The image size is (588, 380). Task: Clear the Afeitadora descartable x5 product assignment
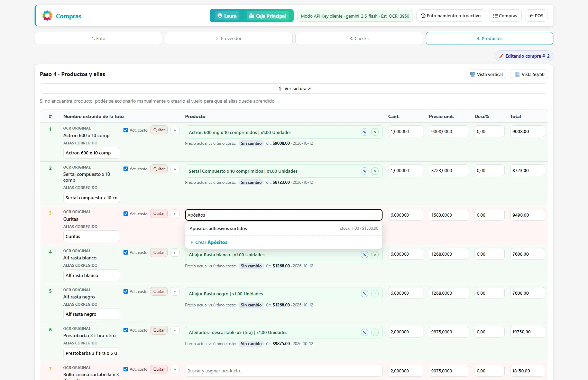click(375, 332)
